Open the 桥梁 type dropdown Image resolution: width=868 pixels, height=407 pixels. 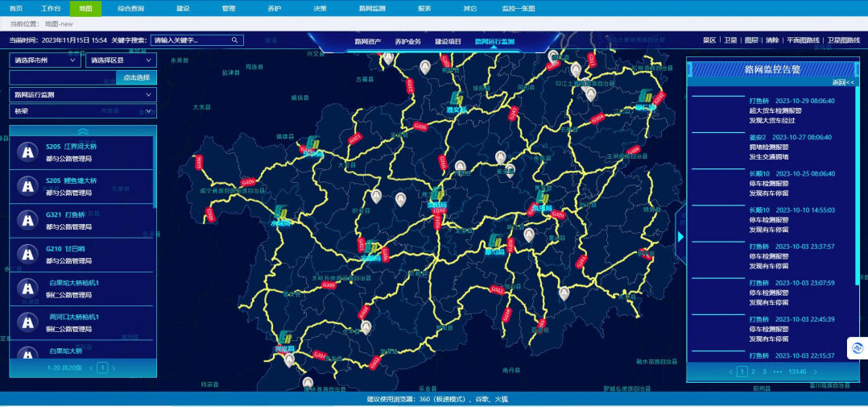(83, 111)
